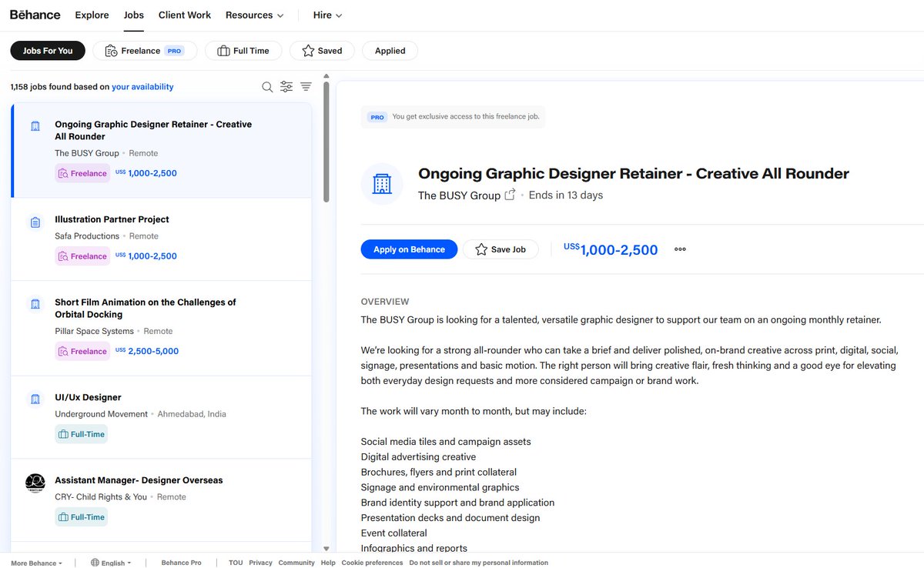The width and height of the screenshot is (924, 568).
Task: Click star icon in Saved filter
Action: click(308, 51)
